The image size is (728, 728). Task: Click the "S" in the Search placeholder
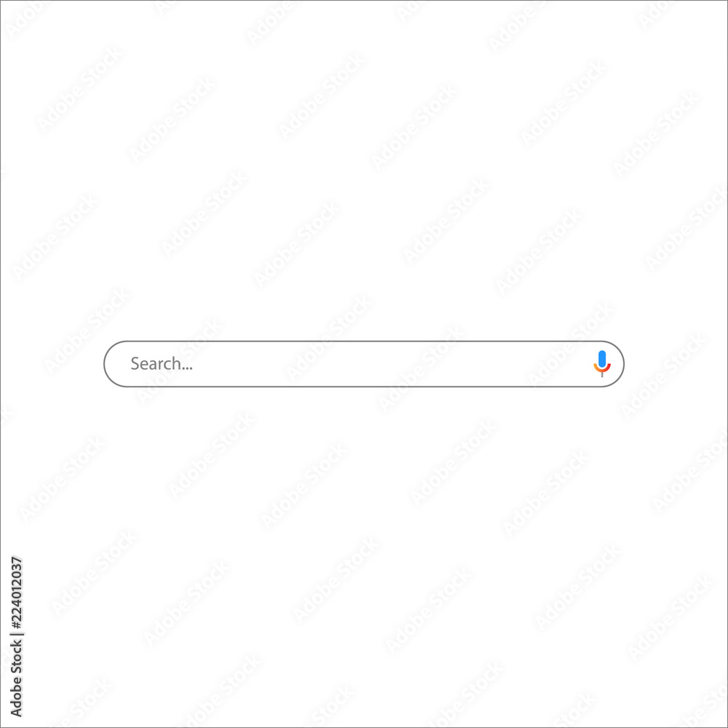pos(135,363)
